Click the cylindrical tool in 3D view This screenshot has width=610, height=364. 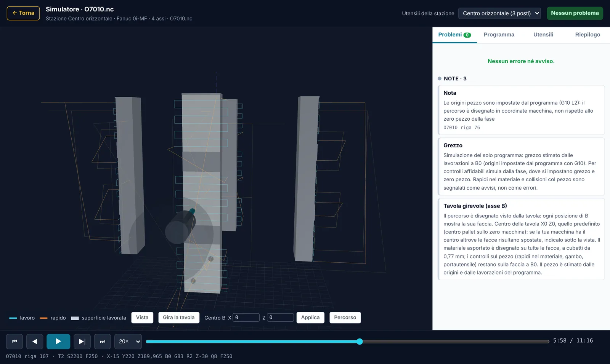[180, 227]
